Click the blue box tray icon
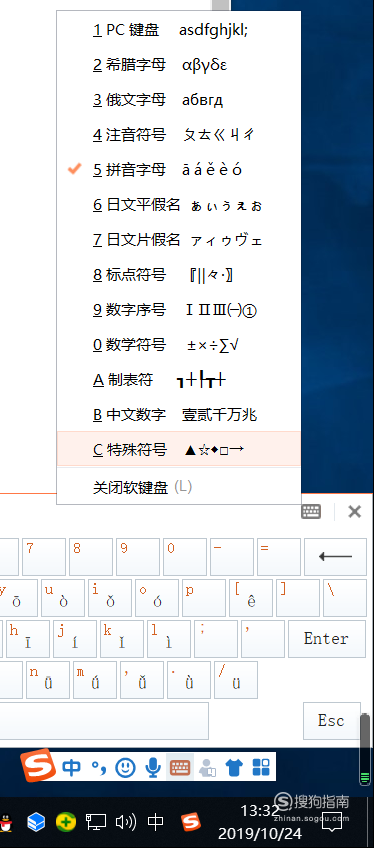 [x=36, y=823]
